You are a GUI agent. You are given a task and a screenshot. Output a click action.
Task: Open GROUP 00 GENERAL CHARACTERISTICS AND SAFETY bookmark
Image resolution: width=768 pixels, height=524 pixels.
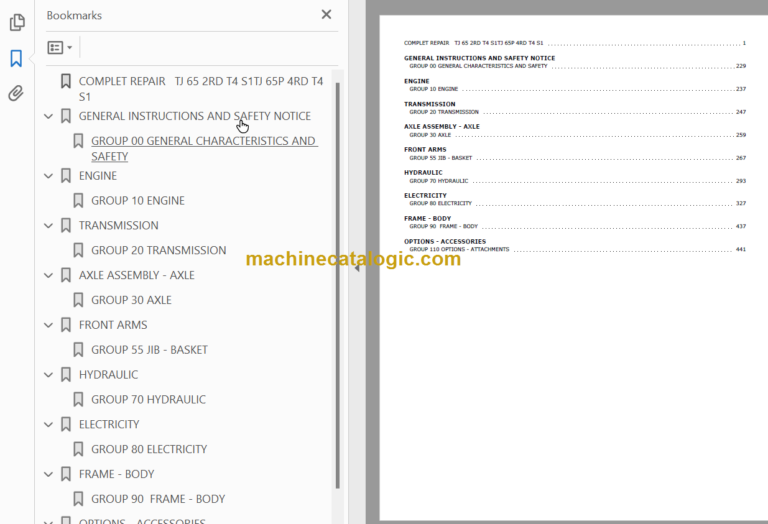coord(204,148)
